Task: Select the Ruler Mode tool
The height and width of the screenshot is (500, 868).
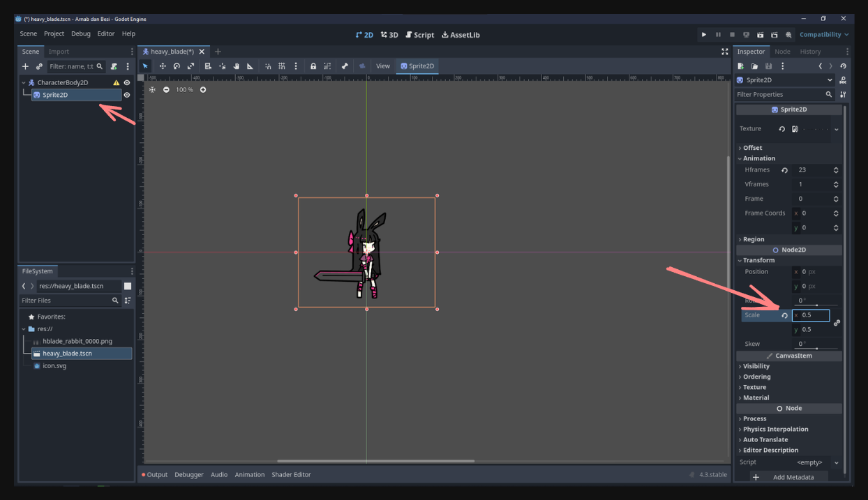Action: (x=250, y=66)
